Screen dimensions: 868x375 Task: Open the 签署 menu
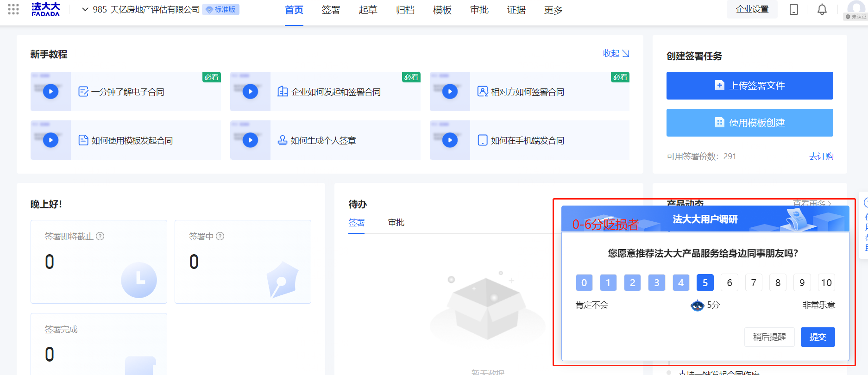click(331, 10)
